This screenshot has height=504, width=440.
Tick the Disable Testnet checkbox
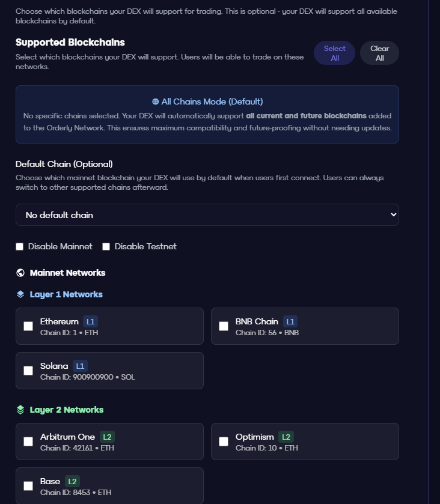pyautogui.click(x=106, y=246)
